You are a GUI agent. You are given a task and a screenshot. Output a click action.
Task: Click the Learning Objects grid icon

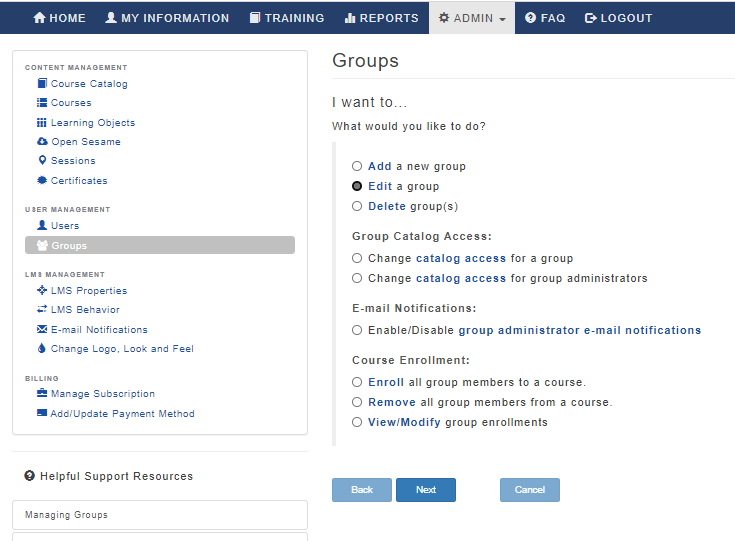coord(42,122)
